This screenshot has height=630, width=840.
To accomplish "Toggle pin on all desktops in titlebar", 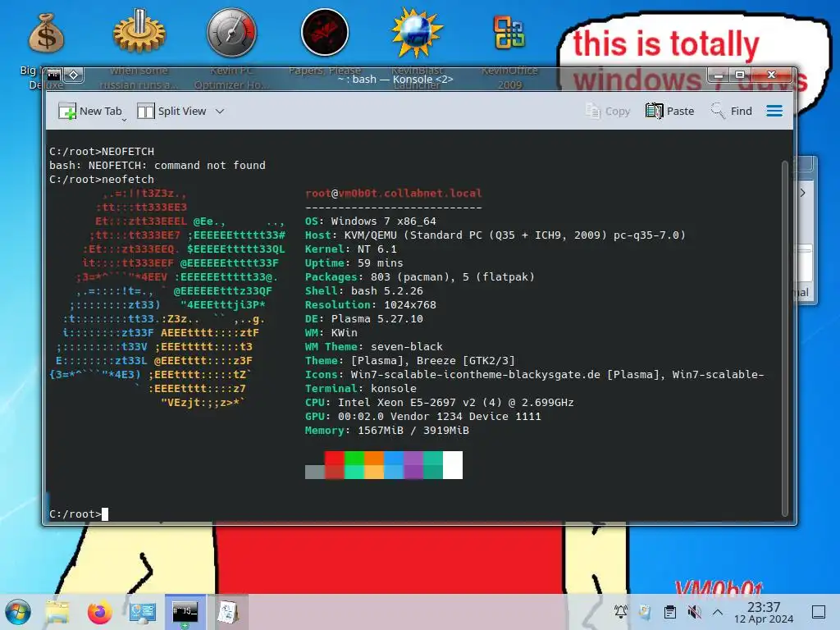I will 74,75.
